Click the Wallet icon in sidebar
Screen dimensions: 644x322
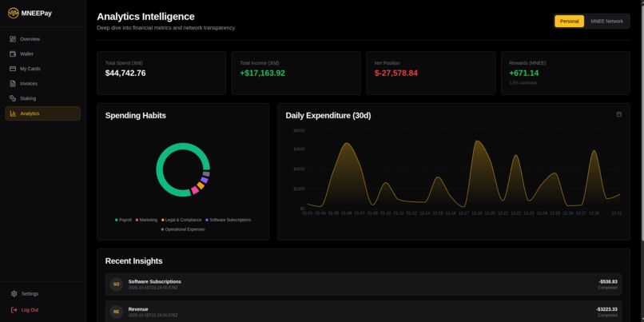click(x=13, y=54)
